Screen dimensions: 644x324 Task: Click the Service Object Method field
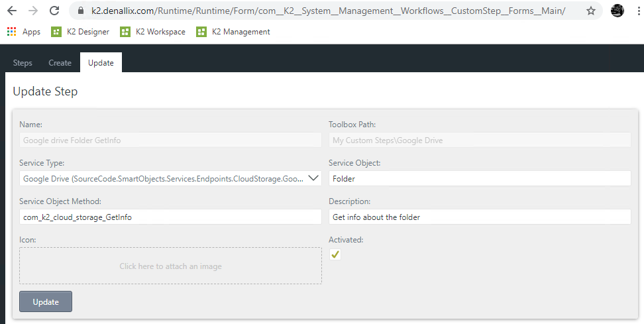[170, 217]
